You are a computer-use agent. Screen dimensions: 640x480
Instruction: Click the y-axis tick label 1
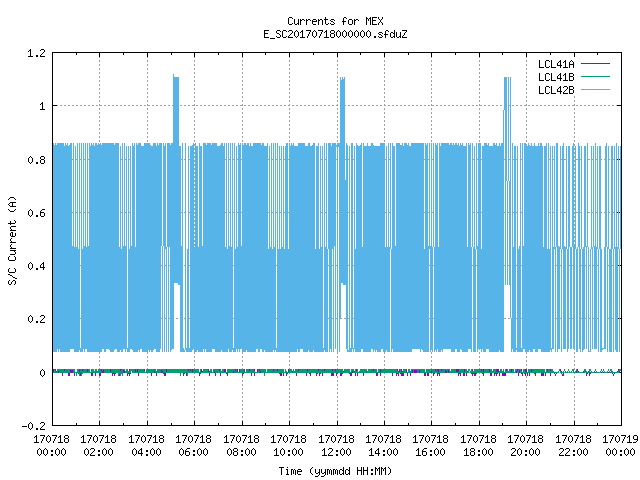coord(42,107)
